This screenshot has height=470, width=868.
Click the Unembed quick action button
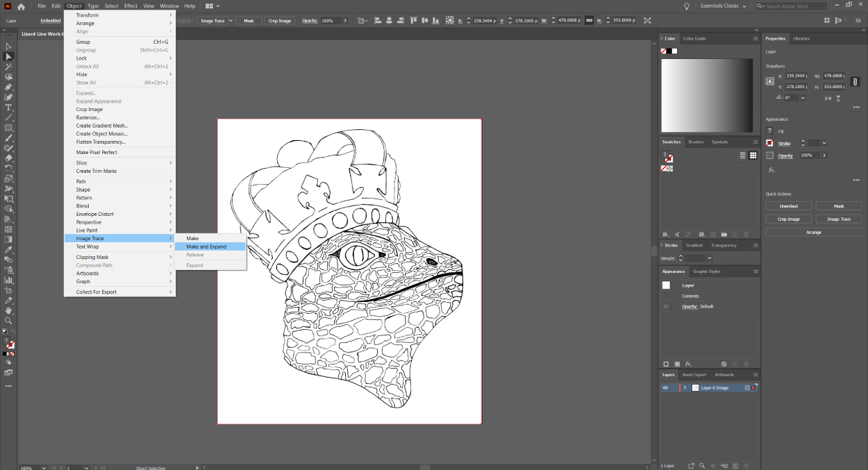pyautogui.click(x=788, y=206)
